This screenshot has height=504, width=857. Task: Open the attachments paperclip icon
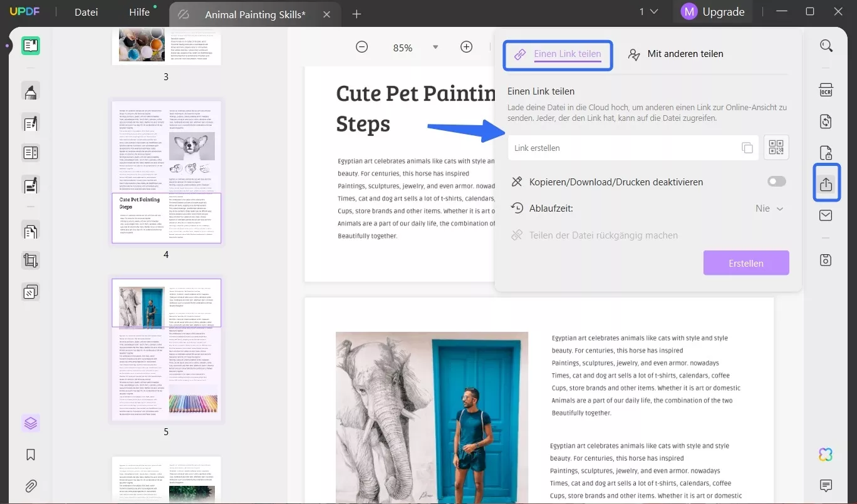31,486
